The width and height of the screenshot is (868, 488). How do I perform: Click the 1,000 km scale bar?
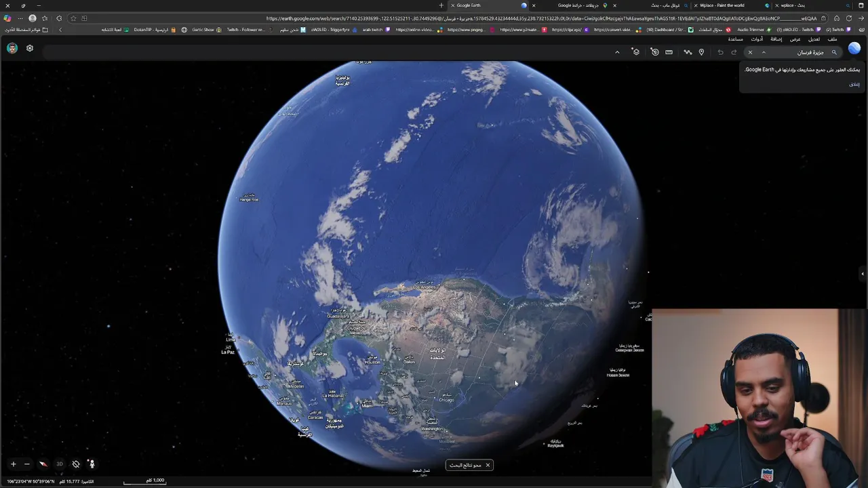click(x=144, y=481)
